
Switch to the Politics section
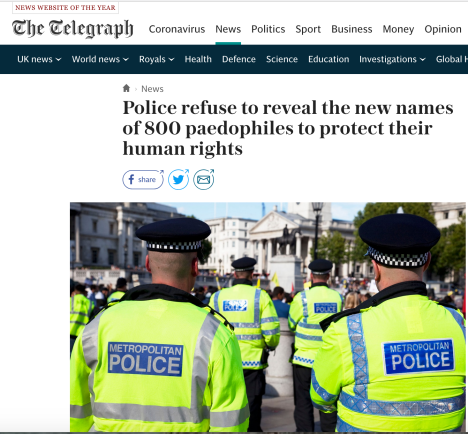tap(268, 29)
